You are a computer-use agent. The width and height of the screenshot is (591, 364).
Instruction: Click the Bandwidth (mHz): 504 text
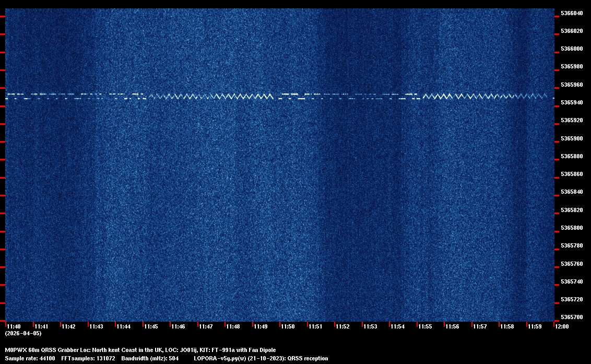click(x=150, y=358)
